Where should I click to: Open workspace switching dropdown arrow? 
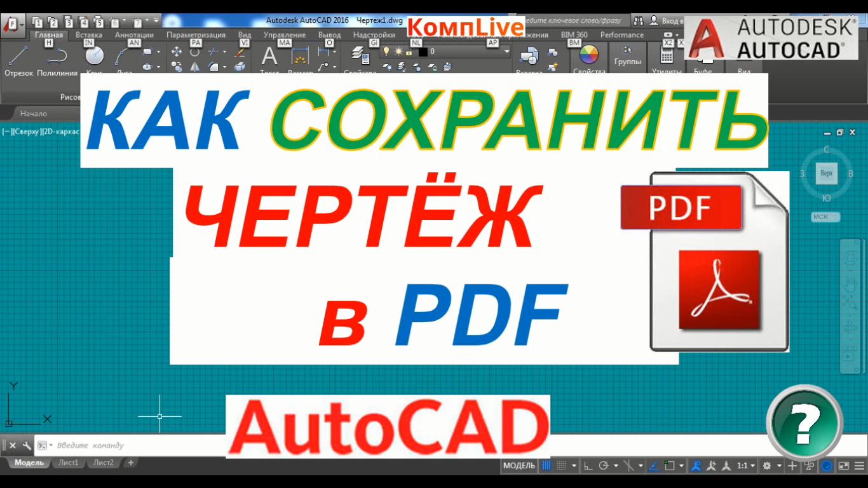(778, 466)
